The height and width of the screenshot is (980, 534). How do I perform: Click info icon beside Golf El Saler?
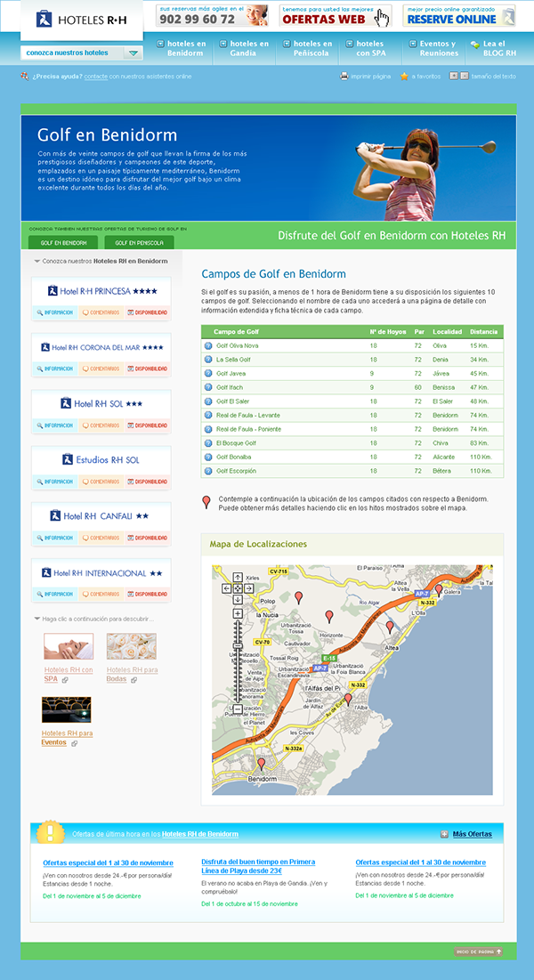coord(208,401)
